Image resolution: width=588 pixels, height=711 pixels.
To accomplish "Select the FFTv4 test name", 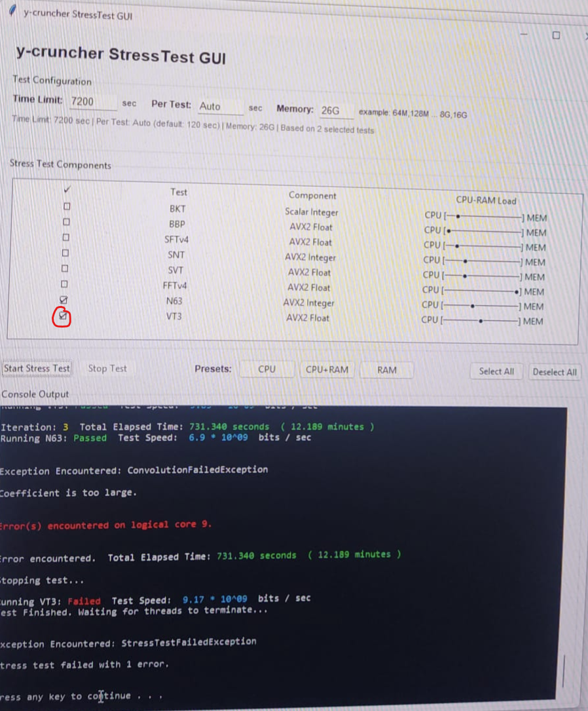I will [174, 286].
